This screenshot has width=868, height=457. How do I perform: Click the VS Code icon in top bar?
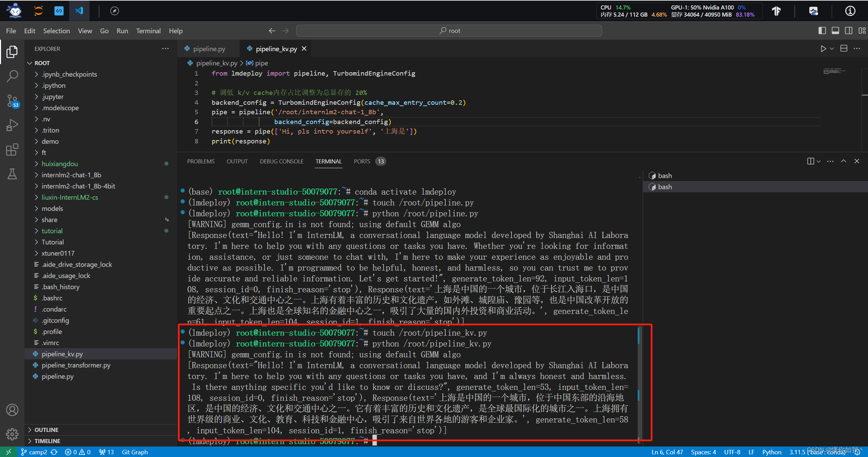tap(79, 11)
